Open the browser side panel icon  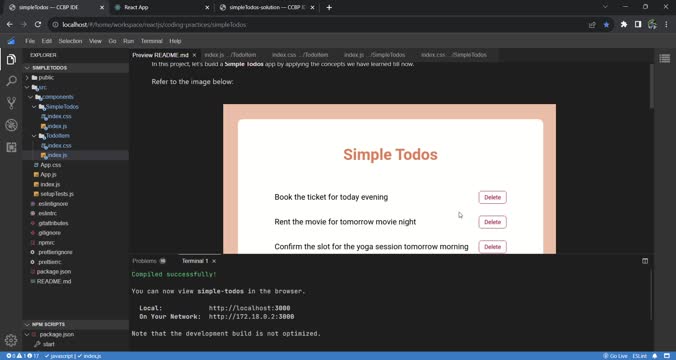(x=638, y=25)
